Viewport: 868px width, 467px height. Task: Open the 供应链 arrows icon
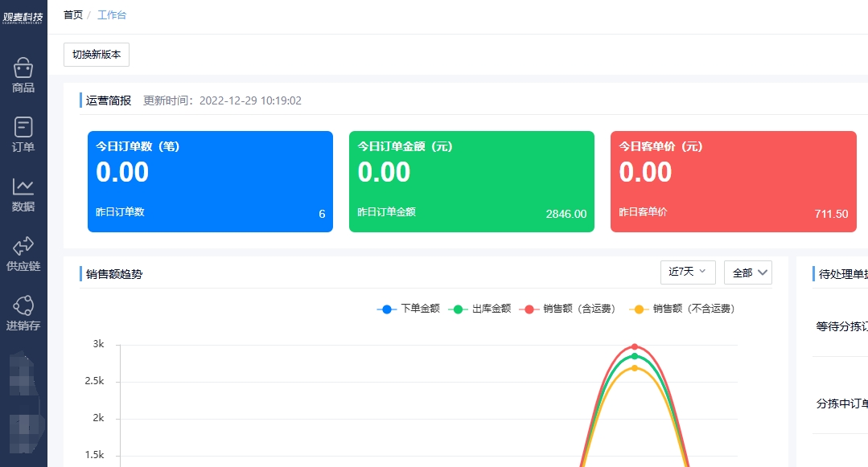click(23, 246)
